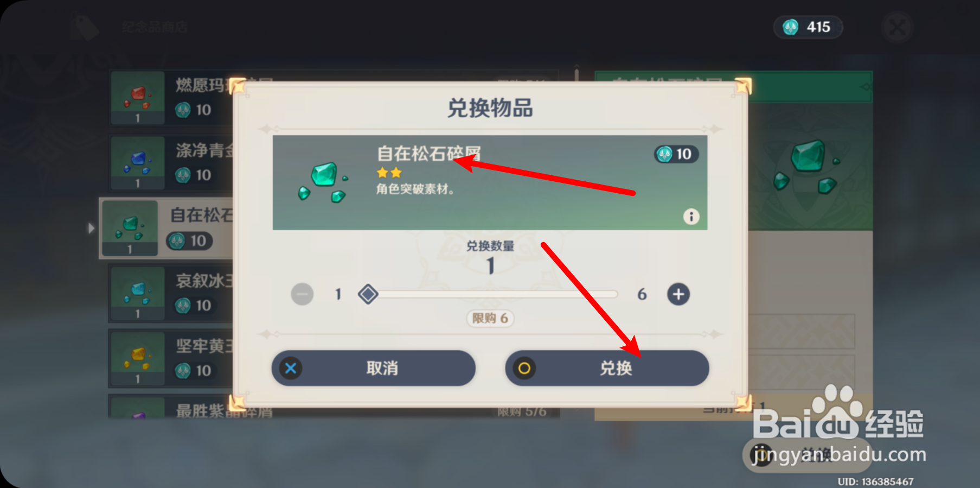
Task: Click the 限购 6 purchase limit label
Action: pyautogui.click(x=490, y=318)
